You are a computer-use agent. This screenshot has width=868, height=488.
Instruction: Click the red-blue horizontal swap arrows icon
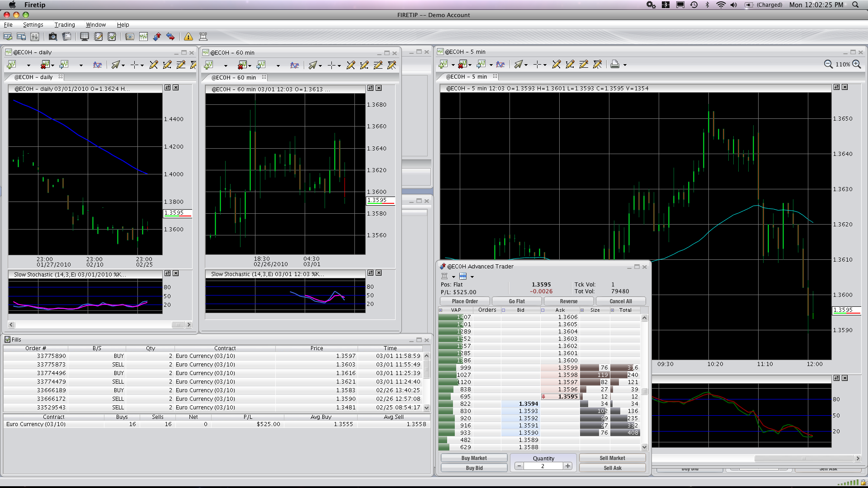(x=170, y=37)
